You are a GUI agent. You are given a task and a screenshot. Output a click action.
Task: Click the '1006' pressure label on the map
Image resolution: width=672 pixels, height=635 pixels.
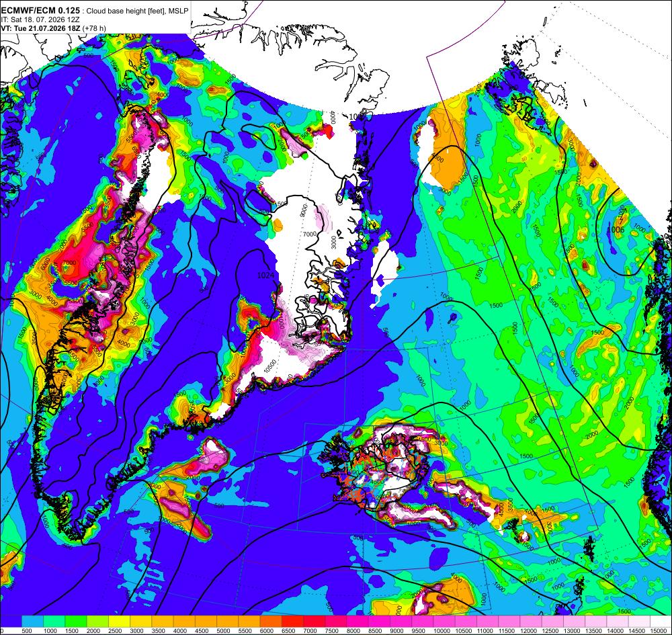[616, 230]
